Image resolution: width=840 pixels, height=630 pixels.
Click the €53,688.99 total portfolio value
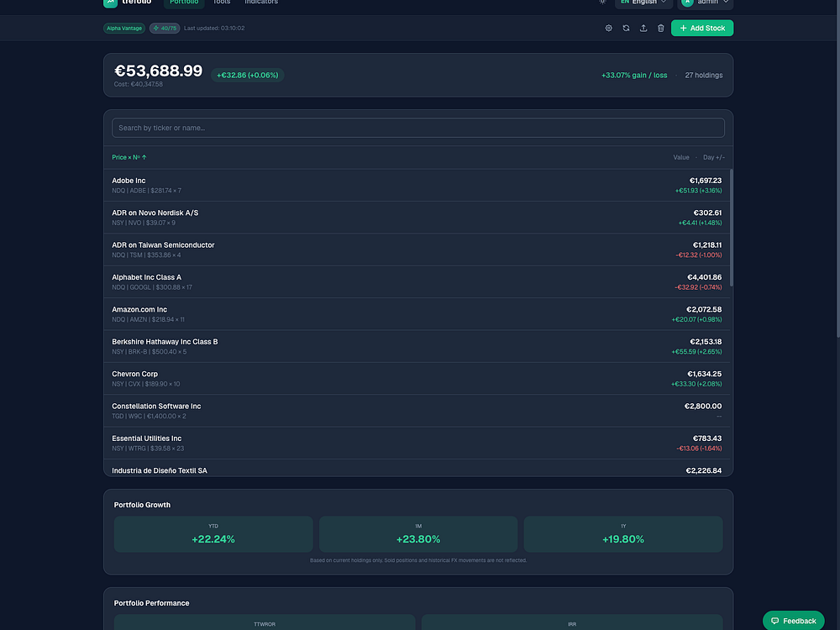[x=159, y=71]
